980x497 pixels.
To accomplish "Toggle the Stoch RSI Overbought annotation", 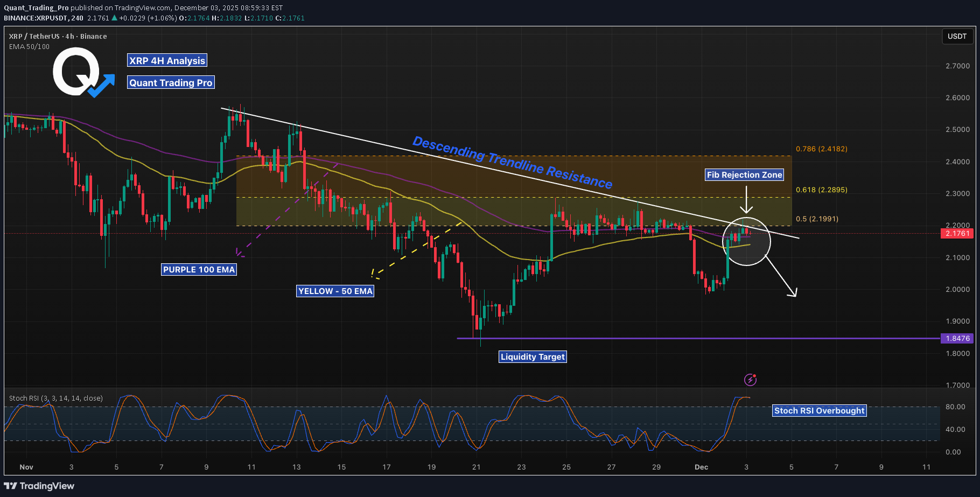I will 819,410.
